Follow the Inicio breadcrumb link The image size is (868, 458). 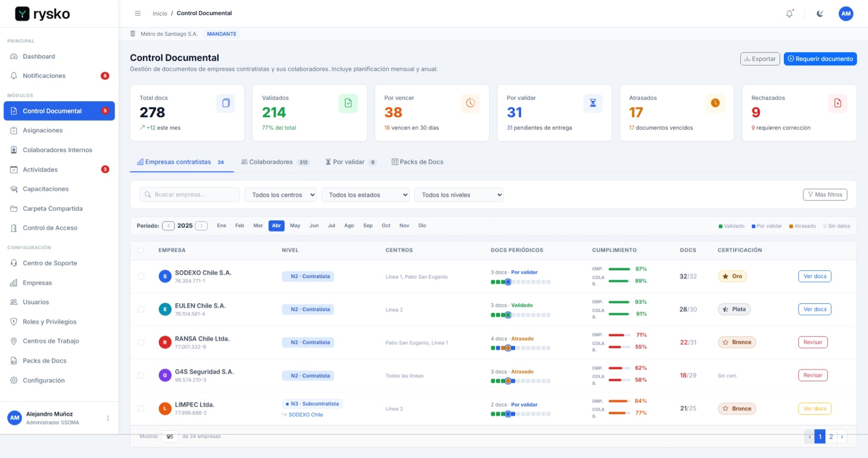[x=160, y=14]
